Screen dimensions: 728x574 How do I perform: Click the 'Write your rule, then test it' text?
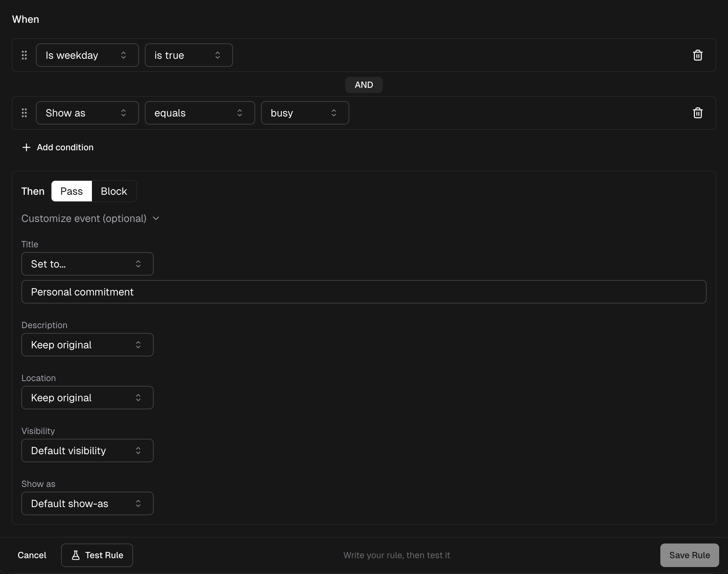click(396, 555)
